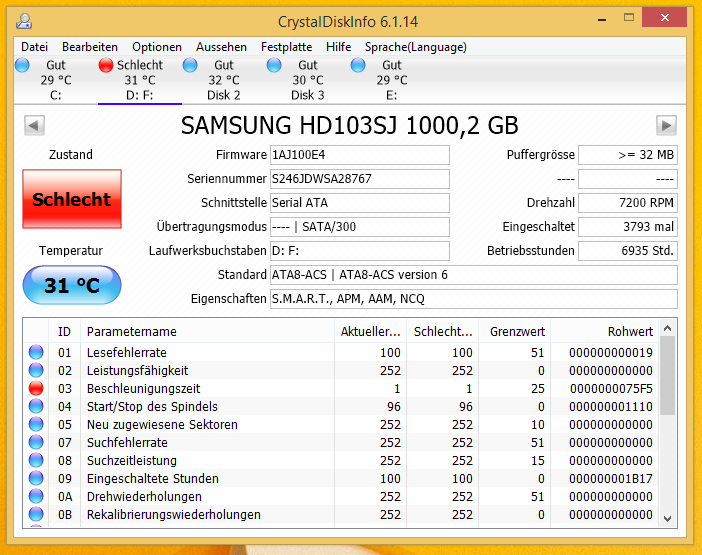Click status orb of attribute 04 Start/Stop
Image resolution: width=702 pixels, height=555 pixels.
36,406
